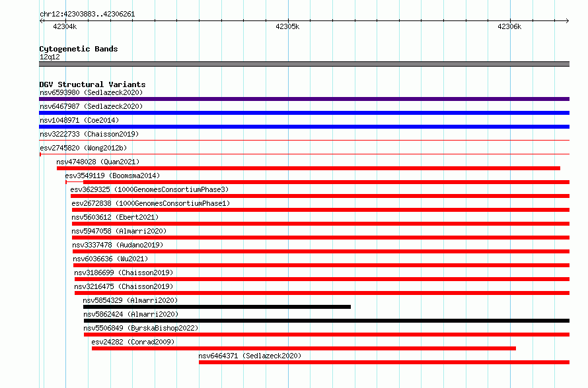Select the nsv1048971 (Coe2014) label

click(79, 120)
